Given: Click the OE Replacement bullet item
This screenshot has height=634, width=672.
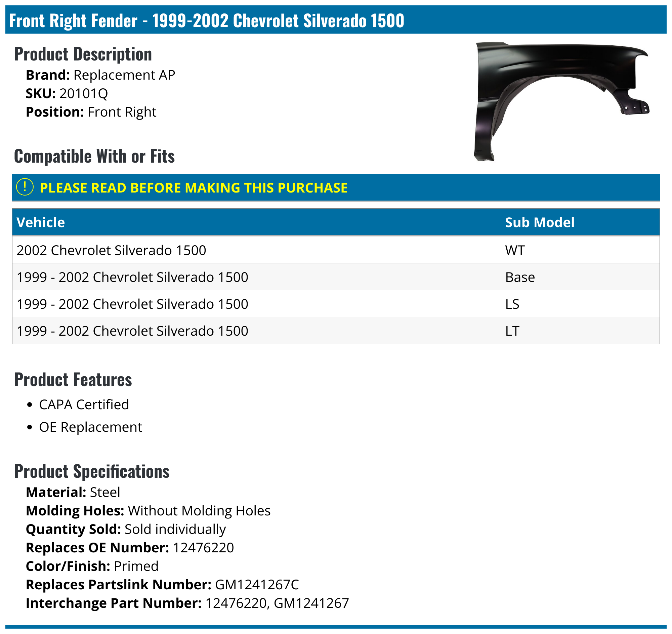Looking at the screenshot, I should click(91, 427).
